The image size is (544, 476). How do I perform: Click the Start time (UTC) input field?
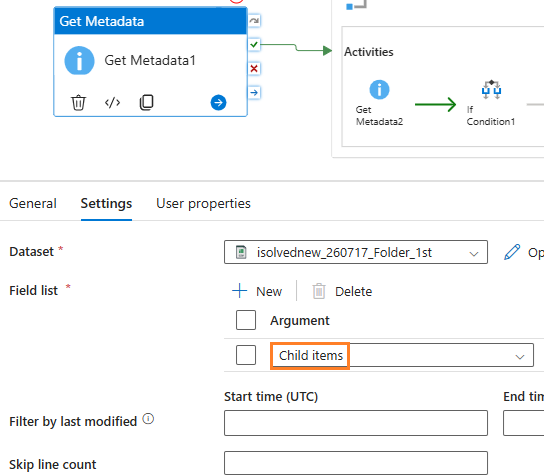click(x=356, y=423)
